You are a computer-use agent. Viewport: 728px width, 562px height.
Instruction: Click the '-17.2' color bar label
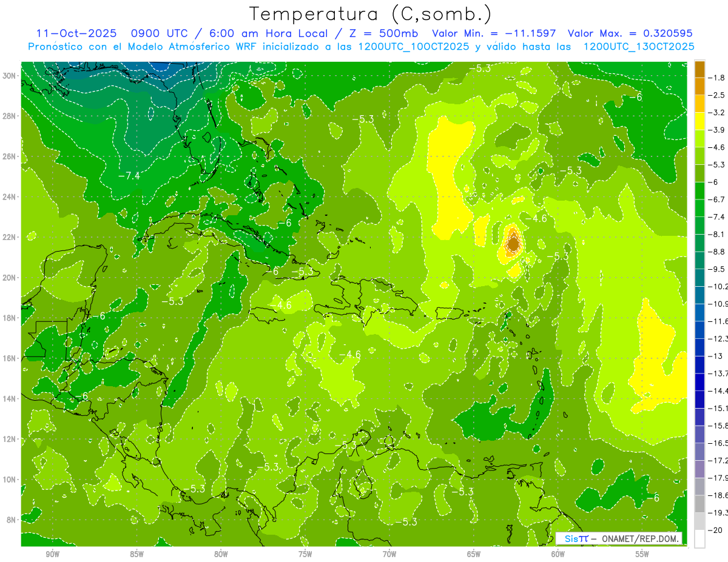[x=717, y=460]
